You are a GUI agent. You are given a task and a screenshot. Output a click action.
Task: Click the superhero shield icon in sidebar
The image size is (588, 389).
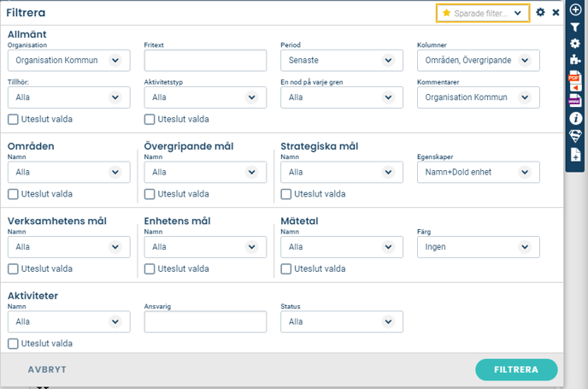tap(576, 136)
